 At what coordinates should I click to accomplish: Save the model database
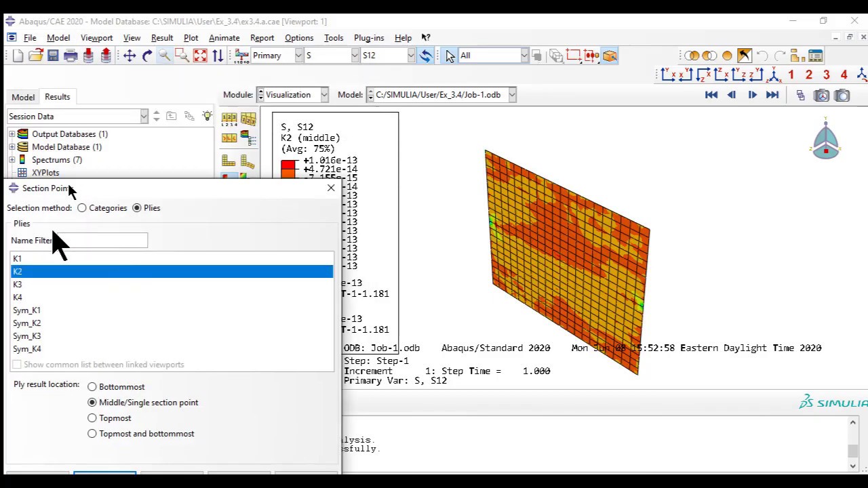53,56
